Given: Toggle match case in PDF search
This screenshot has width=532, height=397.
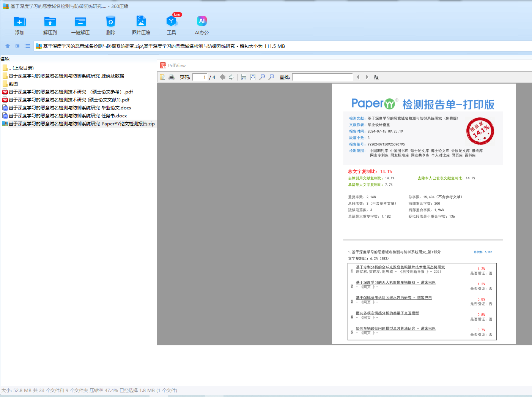Looking at the screenshot, I should [x=376, y=77].
